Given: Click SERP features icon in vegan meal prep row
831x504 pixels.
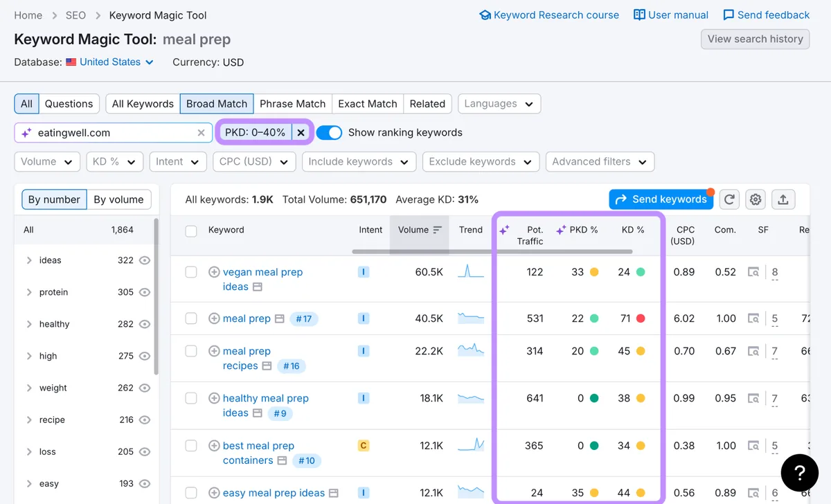Looking at the screenshot, I should [x=753, y=272].
